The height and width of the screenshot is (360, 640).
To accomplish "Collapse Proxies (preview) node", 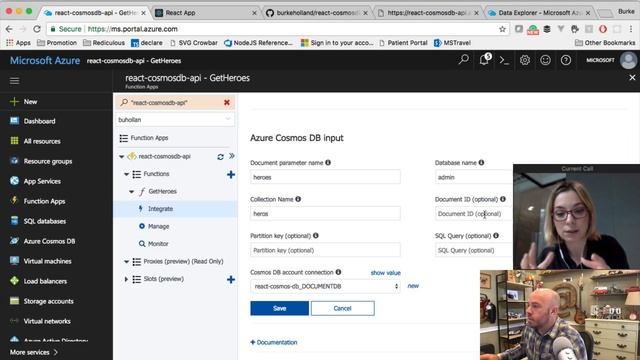I will coord(127,262).
